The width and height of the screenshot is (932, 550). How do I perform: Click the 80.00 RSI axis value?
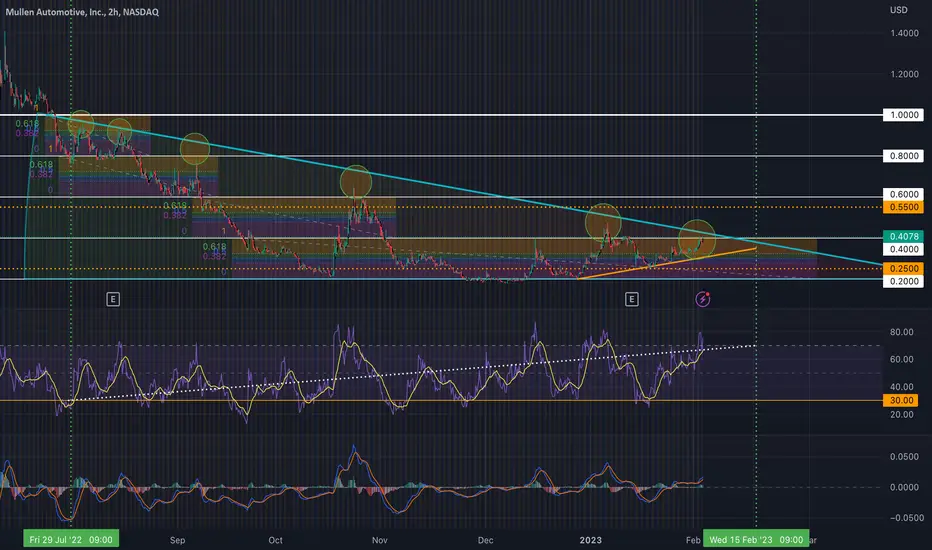[x=902, y=332]
